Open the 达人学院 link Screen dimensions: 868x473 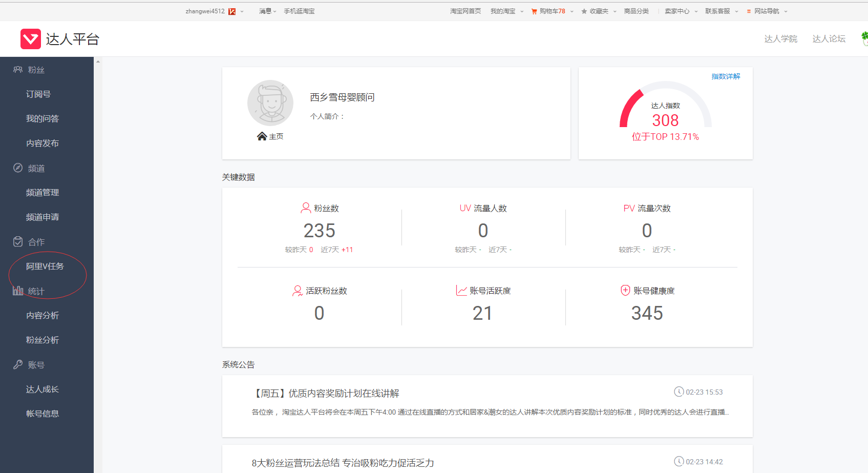point(780,39)
